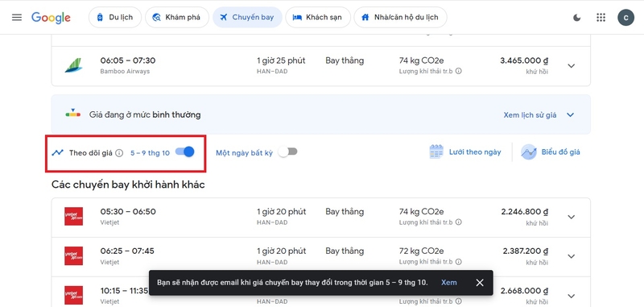Switch to Khách sạn tab
The image size is (644, 307).
point(318,17)
